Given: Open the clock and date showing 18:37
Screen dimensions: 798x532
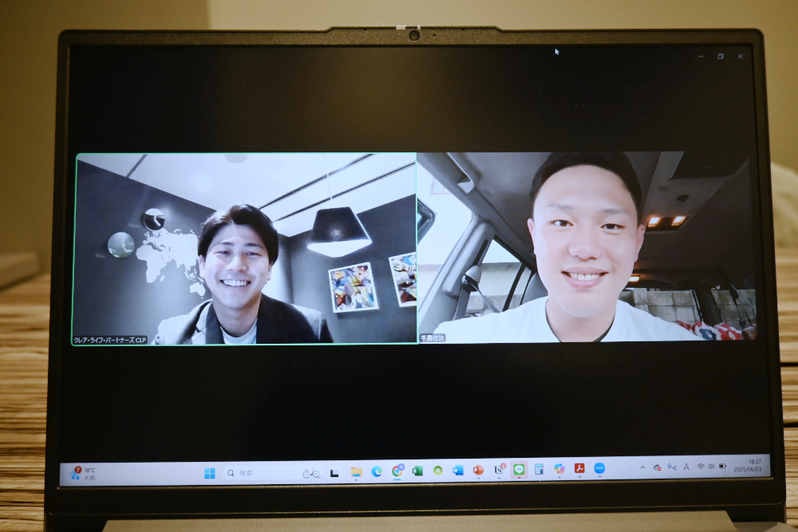Looking at the screenshot, I should 753,465.
